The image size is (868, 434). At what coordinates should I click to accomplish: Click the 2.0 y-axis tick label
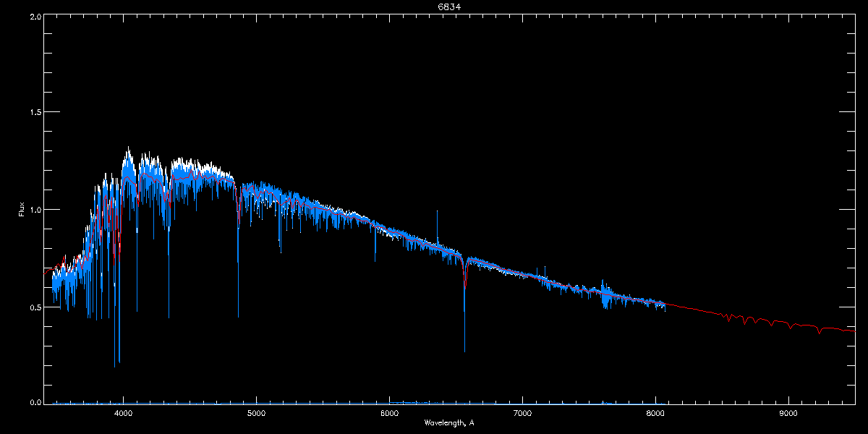[35, 15]
